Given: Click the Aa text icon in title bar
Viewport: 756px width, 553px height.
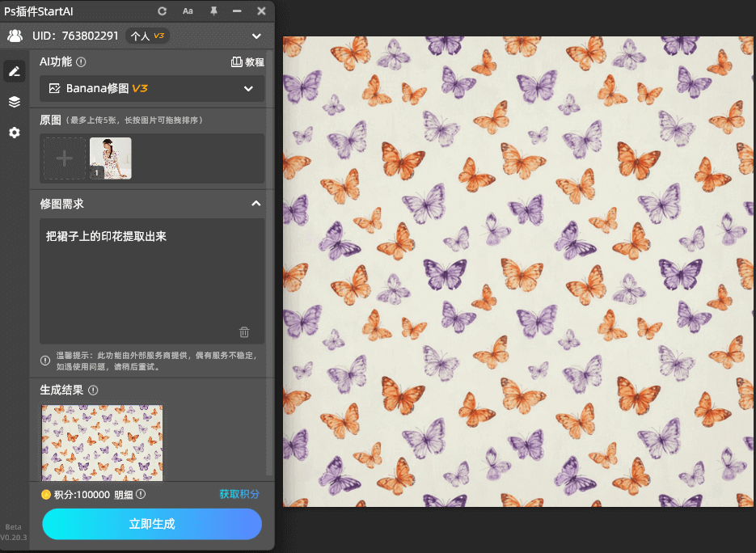Looking at the screenshot, I should click(x=188, y=11).
